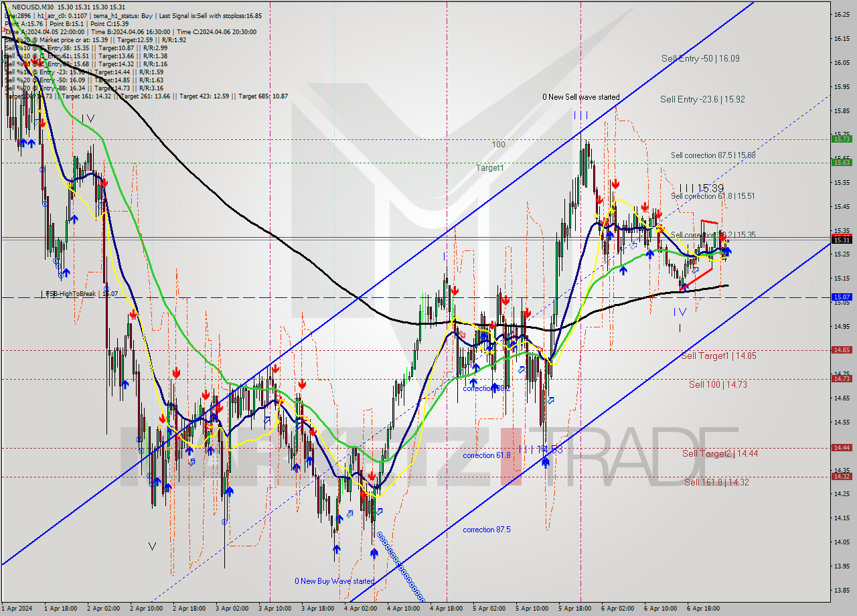Select the 'Sell 100 | 14.73' label
This screenshot has width=857, height=616.
pos(718,384)
